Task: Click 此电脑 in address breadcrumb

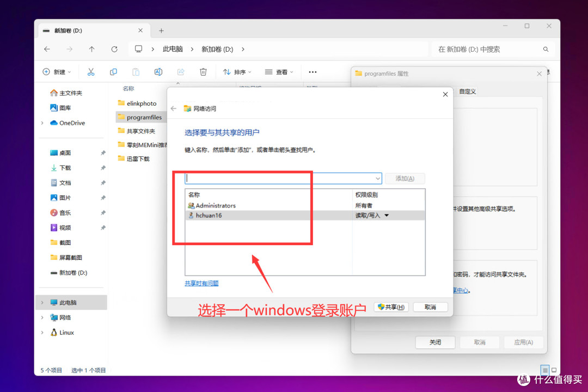Action: click(x=173, y=49)
